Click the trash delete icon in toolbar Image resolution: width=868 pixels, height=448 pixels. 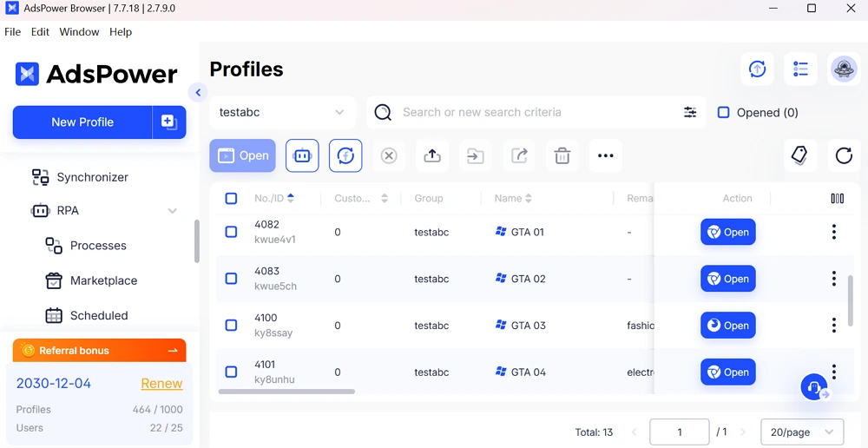pyautogui.click(x=562, y=156)
